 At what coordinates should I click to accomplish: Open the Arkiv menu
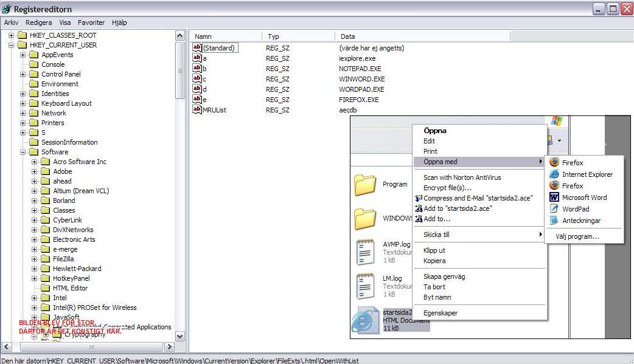coord(12,22)
